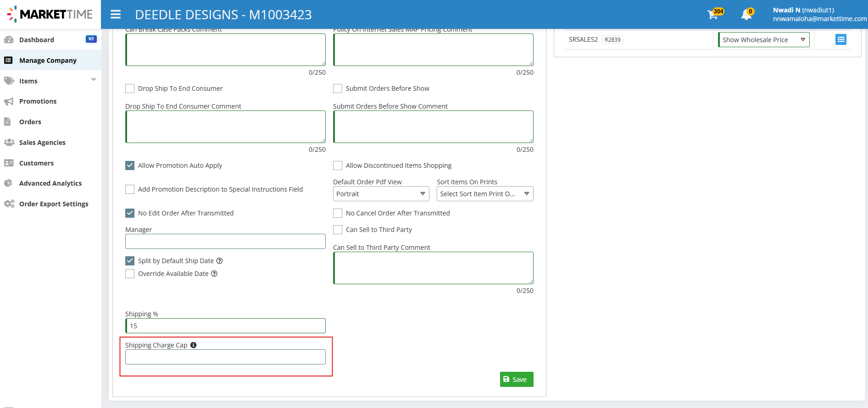This screenshot has height=408, width=868.
Task: Enable Override Available Date checkbox
Action: pos(130,274)
